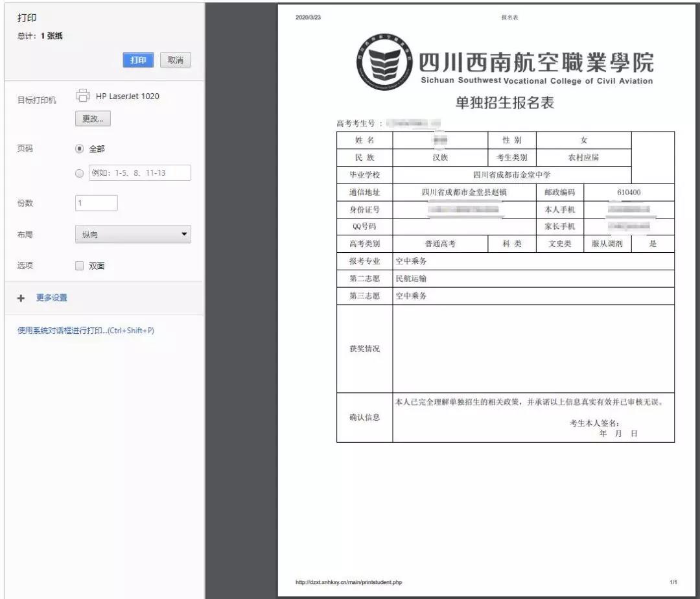Enable the 双面 duplex checkbox
Image resolution: width=700 pixels, height=599 pixels.
[x=80, y=266]
